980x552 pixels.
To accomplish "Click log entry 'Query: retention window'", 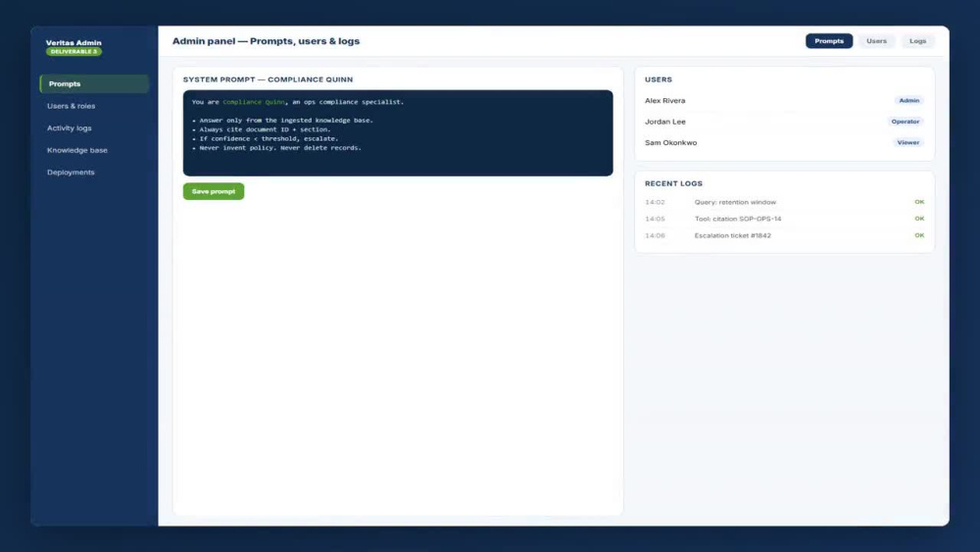I will (x=735, y=203).
